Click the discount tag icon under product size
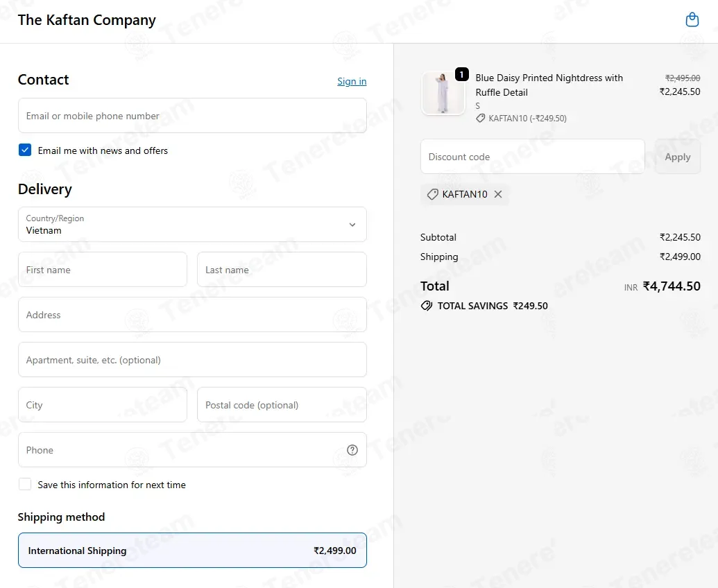This screenshot has height=588, width=718. 480,119
